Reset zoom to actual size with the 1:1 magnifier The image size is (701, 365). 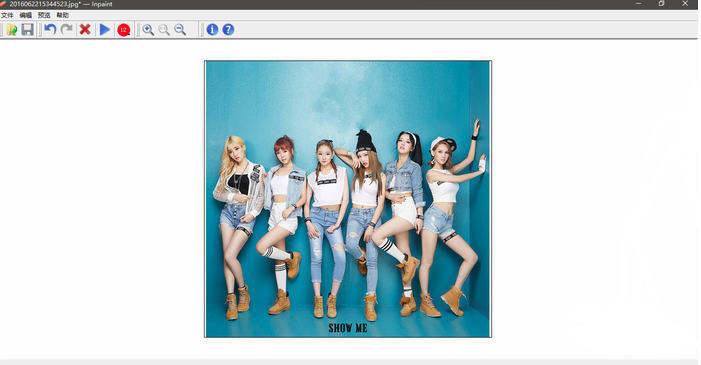[x=164, y=30]
